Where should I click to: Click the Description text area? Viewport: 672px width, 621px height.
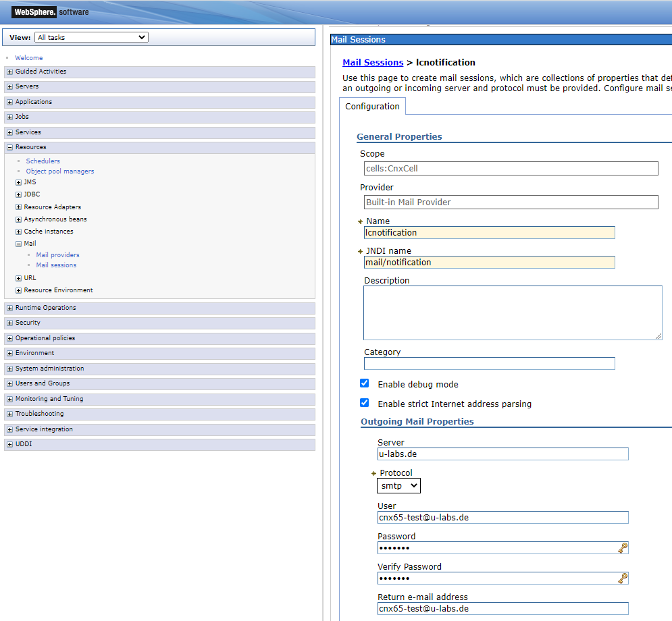(x=513, y=313)
